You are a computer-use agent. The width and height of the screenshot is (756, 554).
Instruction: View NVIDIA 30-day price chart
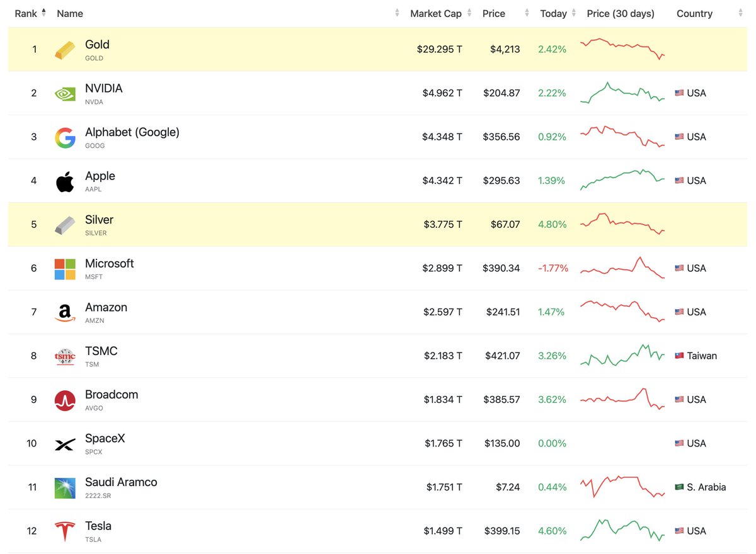click(622, 93)
